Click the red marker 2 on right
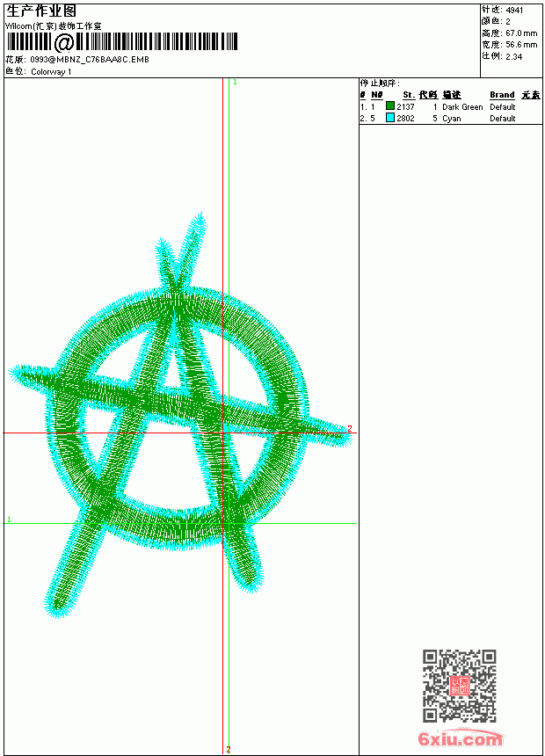Screen dimensions: 545x756 pos(350,428)
